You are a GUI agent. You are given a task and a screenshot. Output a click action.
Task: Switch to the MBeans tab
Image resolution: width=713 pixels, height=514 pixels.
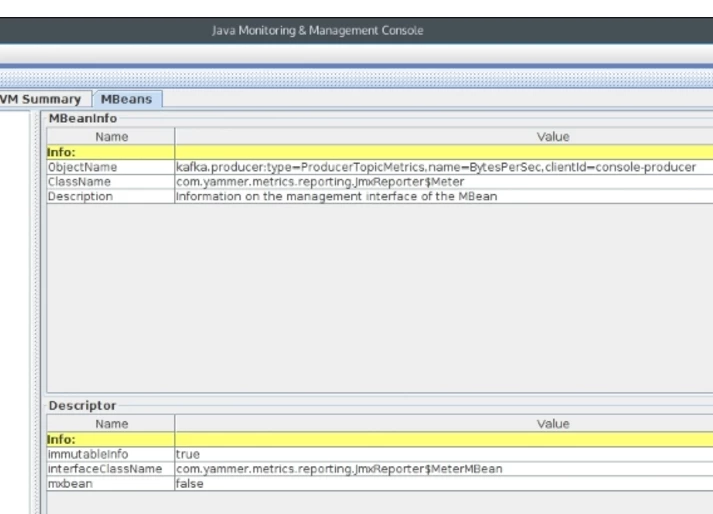click(x=126, y=99)
